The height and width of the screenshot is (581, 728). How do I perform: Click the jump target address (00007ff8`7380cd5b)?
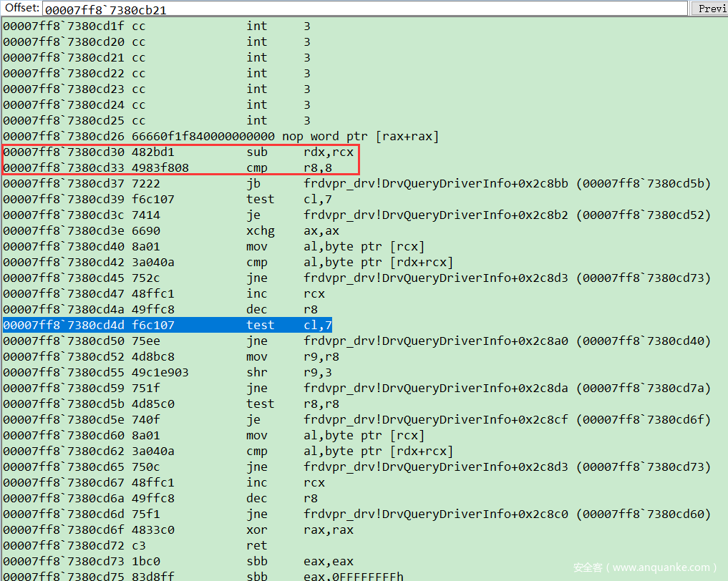click(x=644, y=184)
